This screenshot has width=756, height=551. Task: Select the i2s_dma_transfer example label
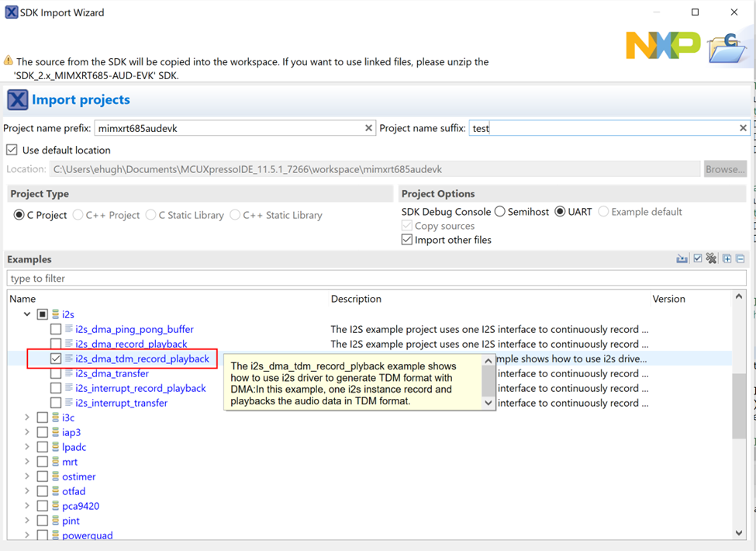pos(112,373)
